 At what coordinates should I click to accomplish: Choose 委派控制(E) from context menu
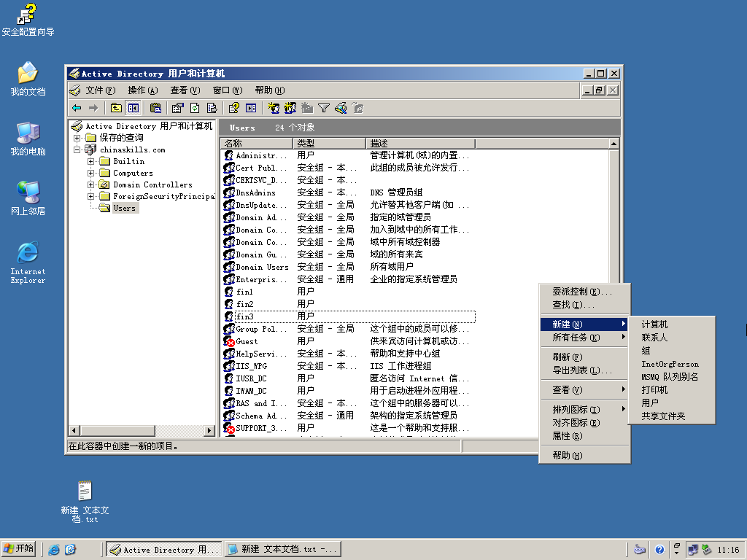tap(584, 292)
